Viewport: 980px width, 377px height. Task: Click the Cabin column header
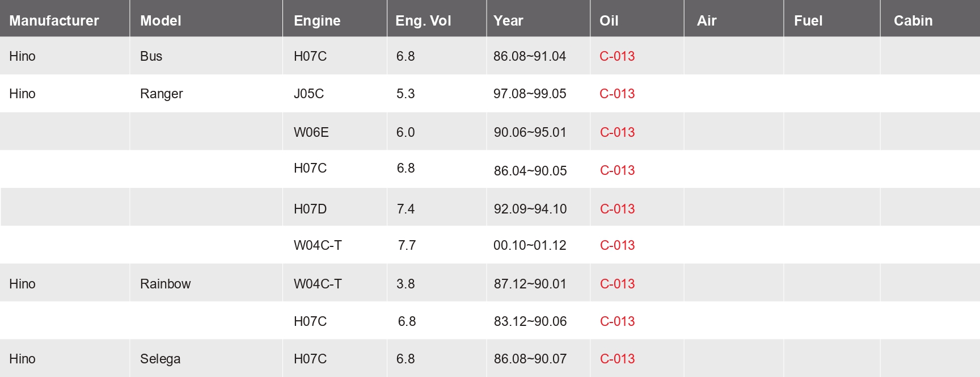pyautogui.click(x=913, y=21)
